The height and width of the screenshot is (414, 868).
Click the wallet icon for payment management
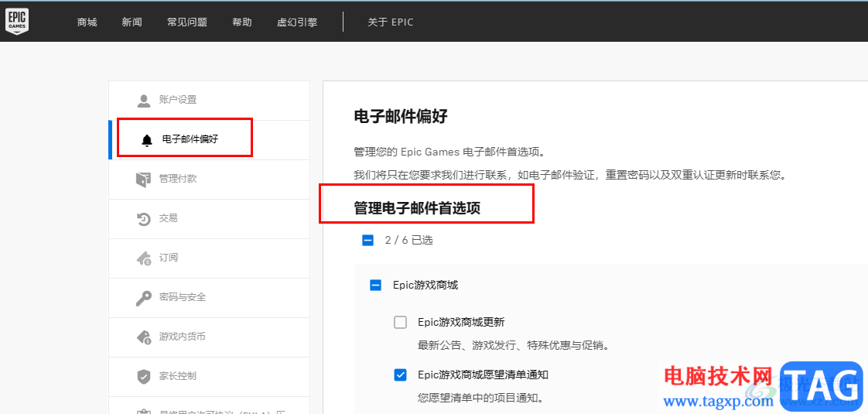tap(143, 180)
